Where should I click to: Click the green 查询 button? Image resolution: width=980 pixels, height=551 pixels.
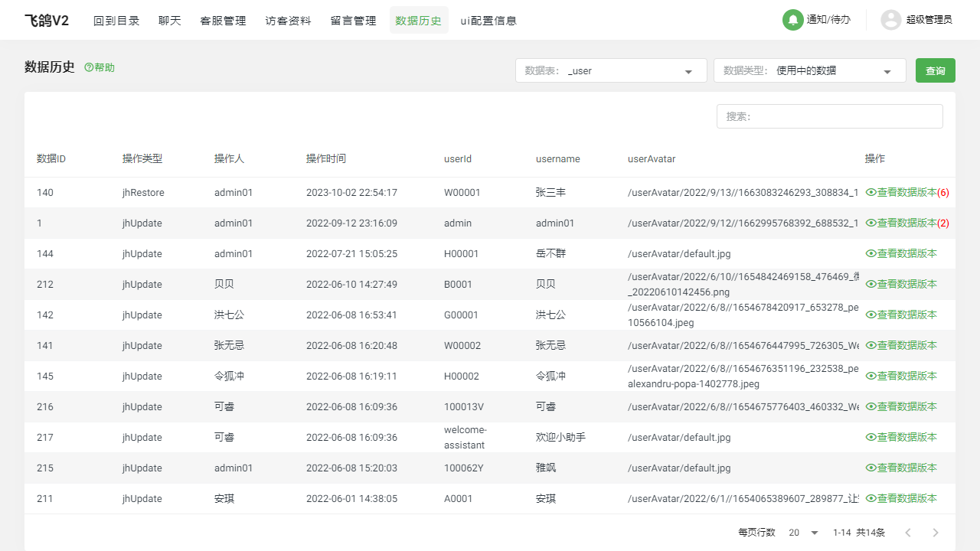coord(935,70)
